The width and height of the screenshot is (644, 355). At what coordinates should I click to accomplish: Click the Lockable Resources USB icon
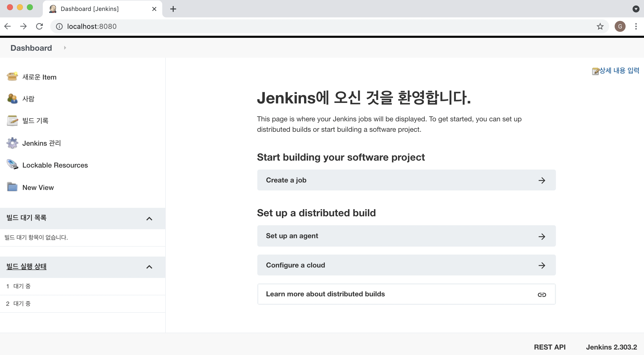click(12, 165)
